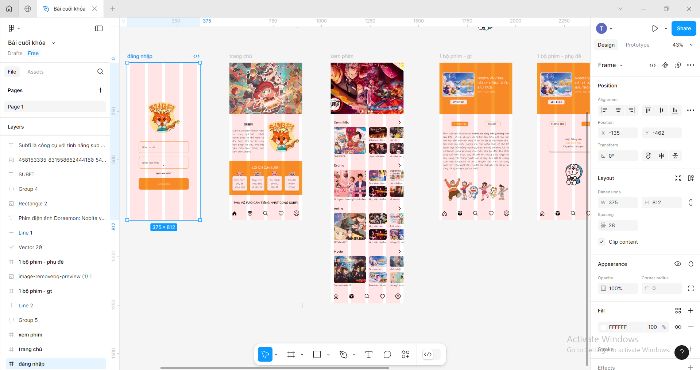Image resolution: width=700 pixels, height=370 pixels.
Task: Toggle fill visibility eye icon
Action: [678, 327]
